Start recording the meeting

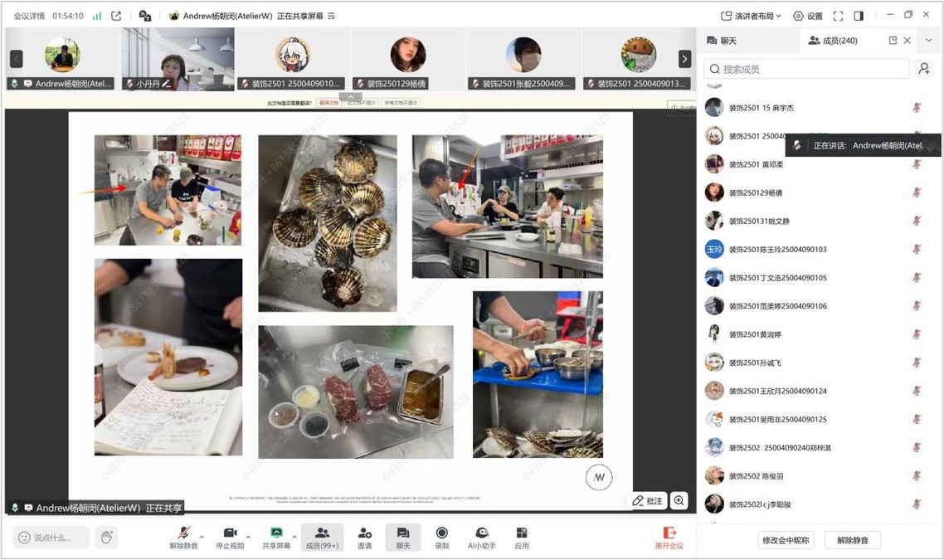point(441,537)
